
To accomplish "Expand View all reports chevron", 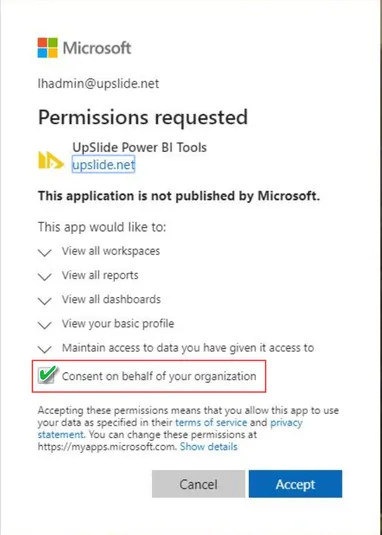I will coord(45,277).
